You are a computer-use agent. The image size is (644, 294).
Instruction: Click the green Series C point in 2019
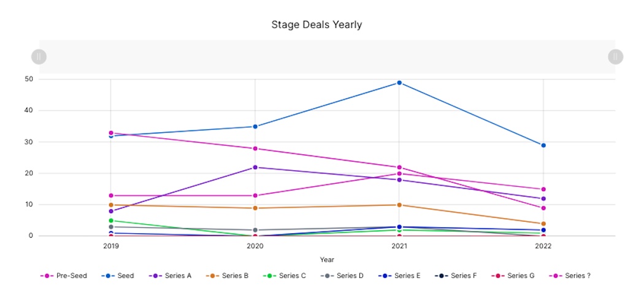111,221
